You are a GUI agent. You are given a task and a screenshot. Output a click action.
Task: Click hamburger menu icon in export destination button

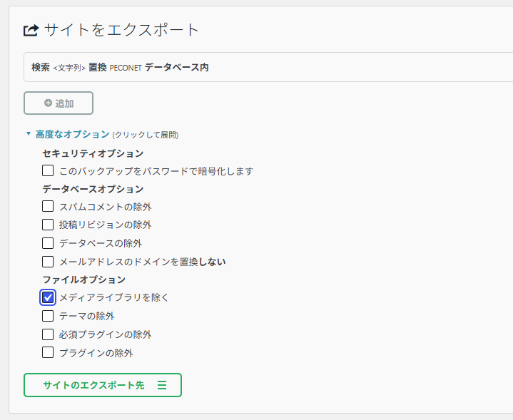coord(162,385)
